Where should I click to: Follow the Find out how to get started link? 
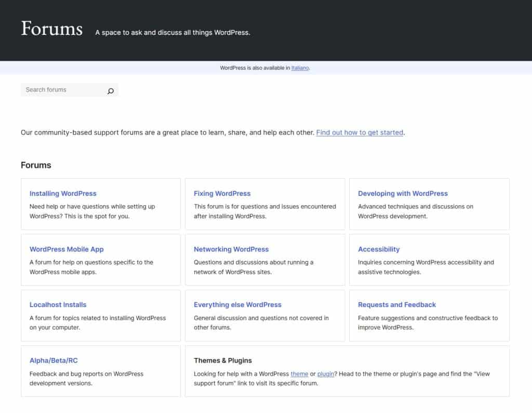pos(360,132)
